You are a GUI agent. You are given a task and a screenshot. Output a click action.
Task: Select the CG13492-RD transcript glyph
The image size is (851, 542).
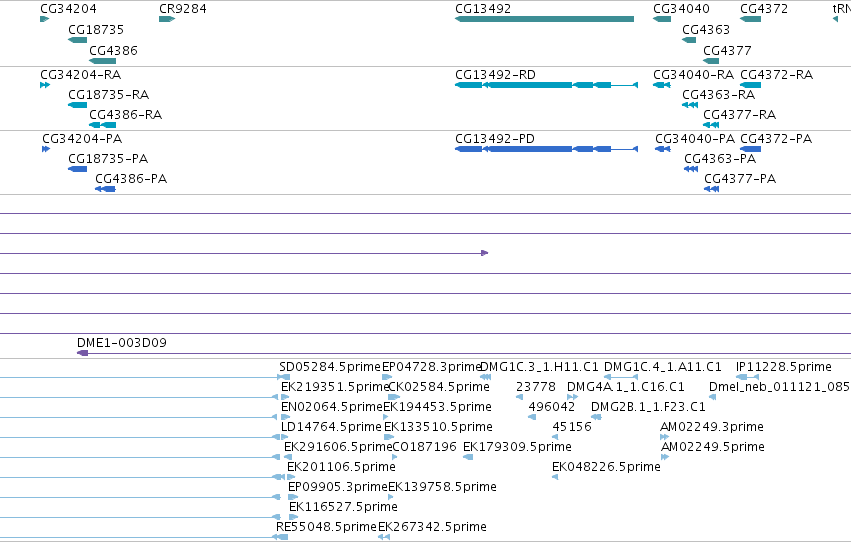coord(547,85)
